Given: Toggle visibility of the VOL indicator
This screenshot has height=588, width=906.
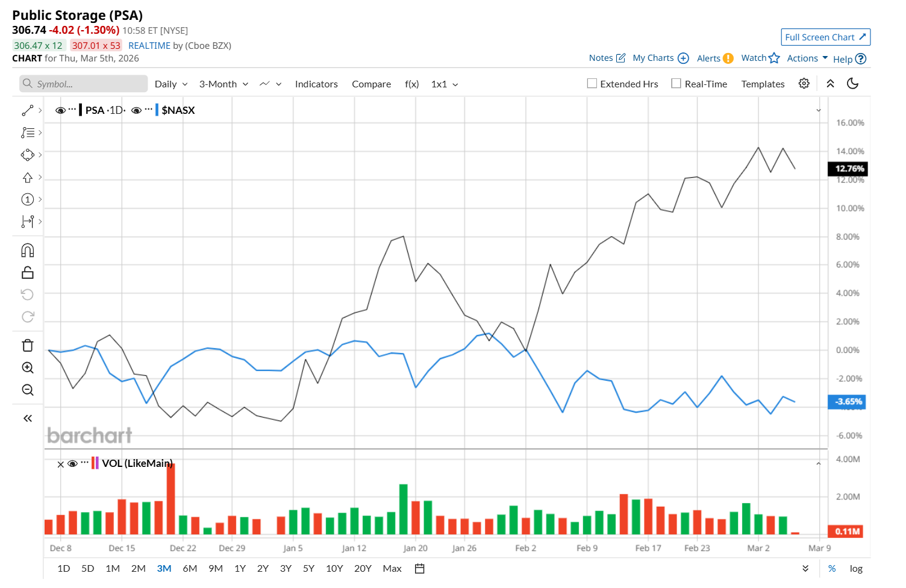Looking at the screenshot, I should tap(72, 463).
